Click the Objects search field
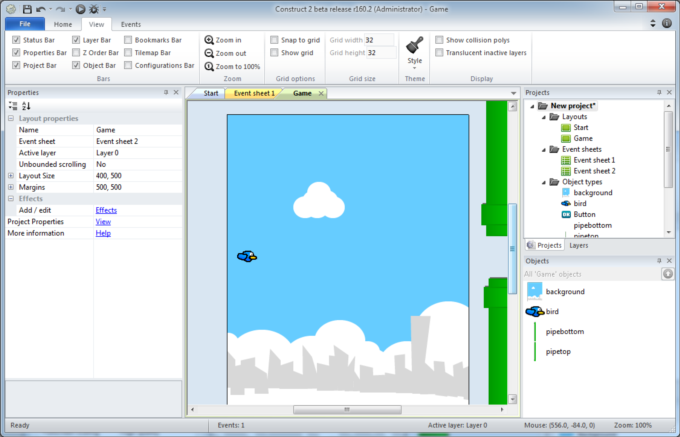680x437 pixels. point(592,274)
